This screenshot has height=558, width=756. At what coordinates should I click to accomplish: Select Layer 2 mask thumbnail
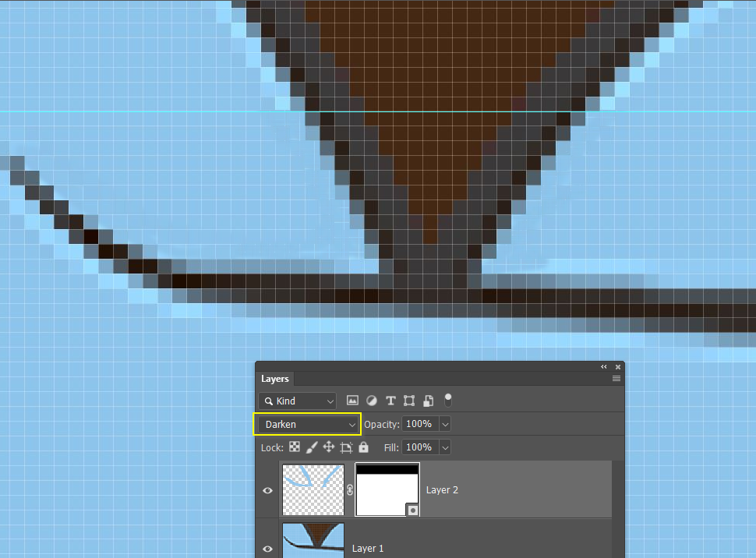(387, 489)
